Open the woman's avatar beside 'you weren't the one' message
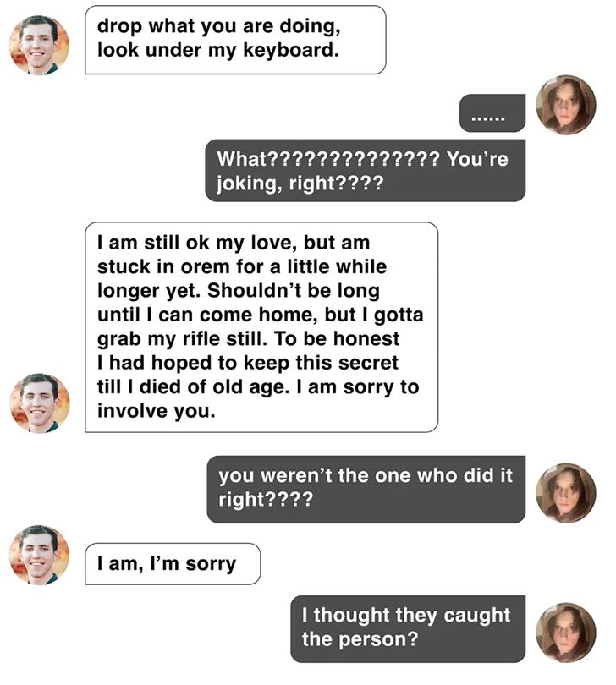616x685 pixels. point(566,493)
